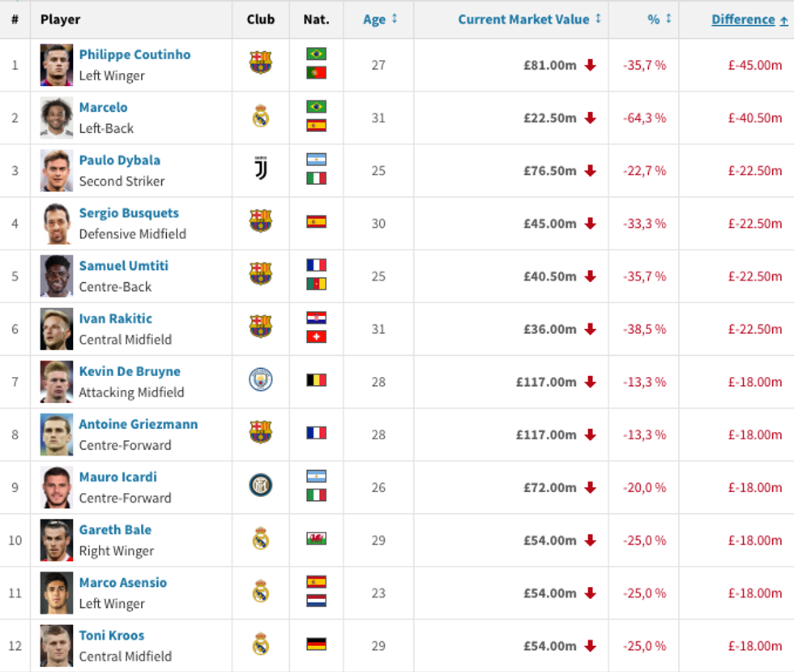This screenshot has height=672, width=794.
Task: Open Philippe Coutinho's player profile link
Action: click(x=134, y=54)
